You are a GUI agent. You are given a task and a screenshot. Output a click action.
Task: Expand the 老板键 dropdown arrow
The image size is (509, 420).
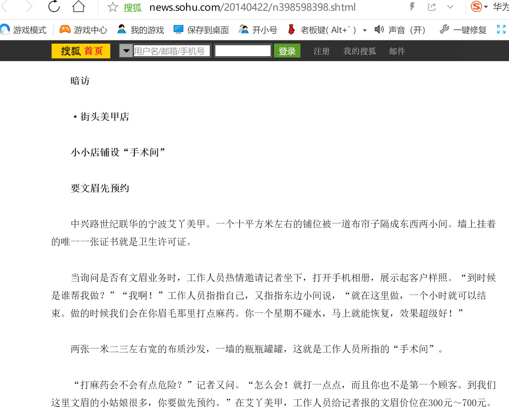365,30
